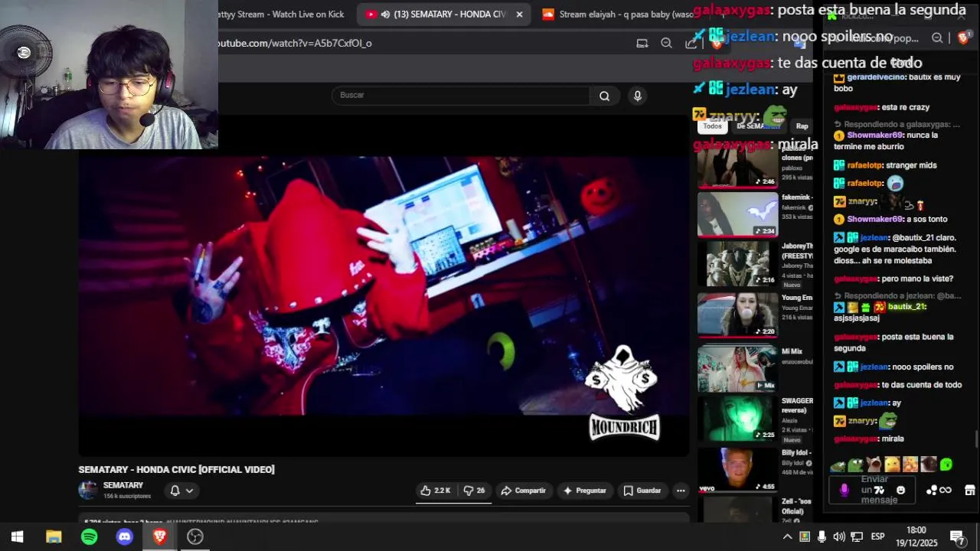Click the YouTube search magnifier button
The image size is (980, 551).
[x=605, y=96]
